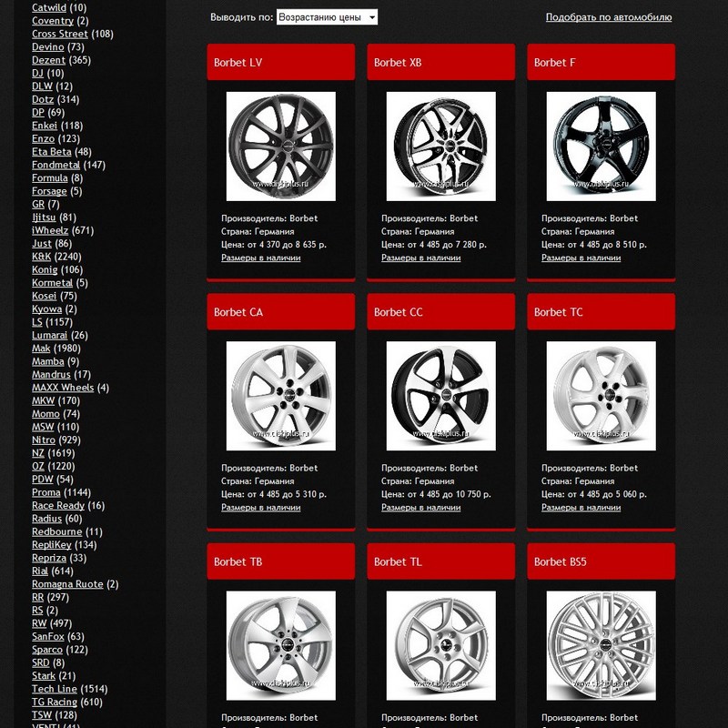Select the Race Ready brand link
The height and width of the screenshot is (728, 728).
coord(58,505)
